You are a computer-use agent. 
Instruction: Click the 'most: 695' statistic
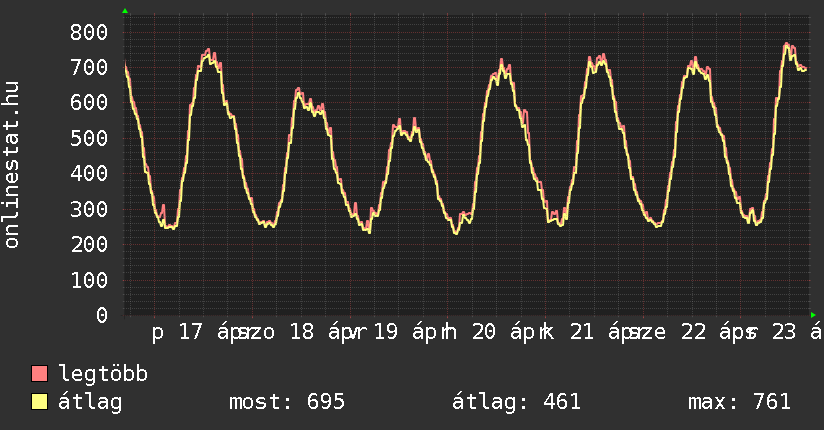[x=287, y=402]
